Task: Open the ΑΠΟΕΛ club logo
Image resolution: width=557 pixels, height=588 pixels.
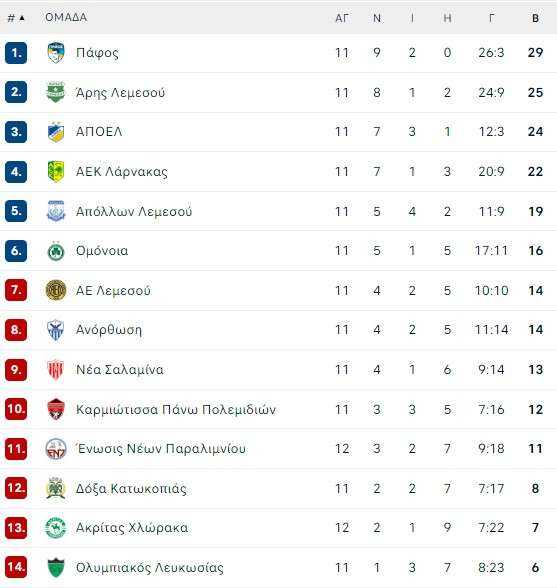Action: tap(56, 132)
